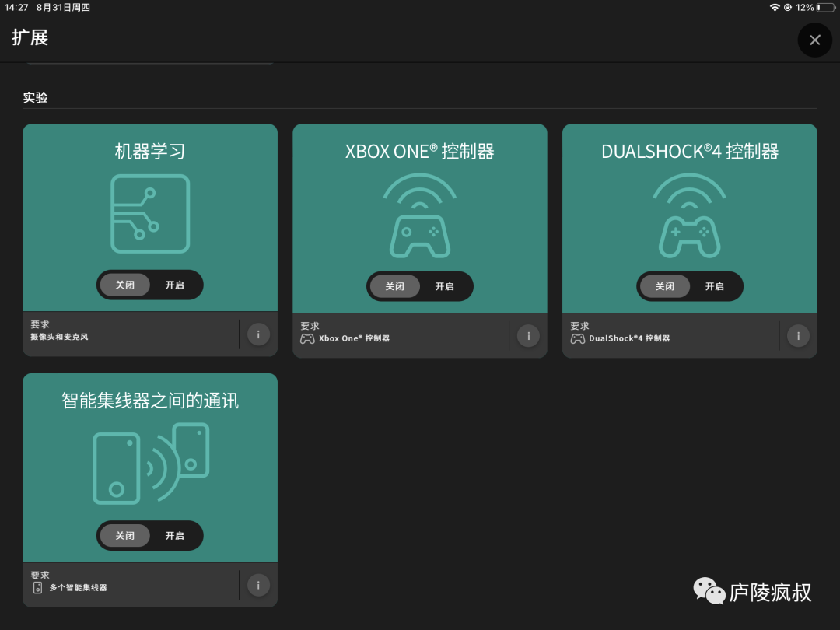Click the 智能集线器之间的通讯 card title
This screenshot has width=840, height=630.
tap(150, 401)
